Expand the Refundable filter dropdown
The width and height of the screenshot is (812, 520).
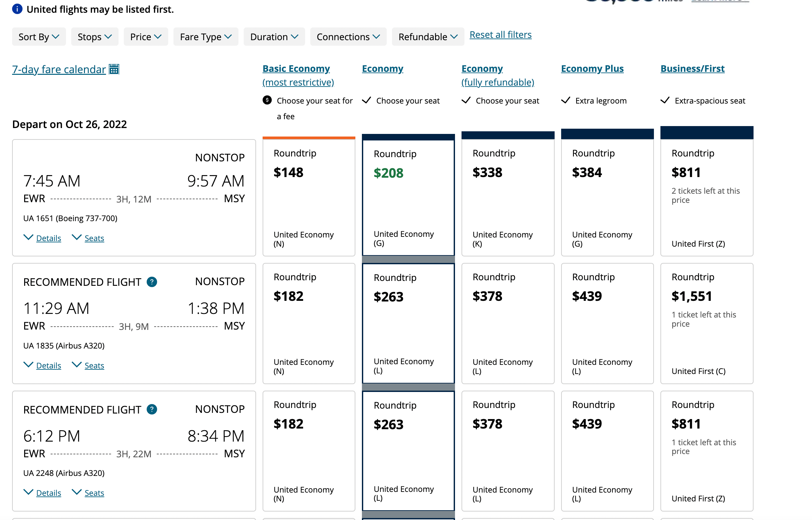pos(428,37)
